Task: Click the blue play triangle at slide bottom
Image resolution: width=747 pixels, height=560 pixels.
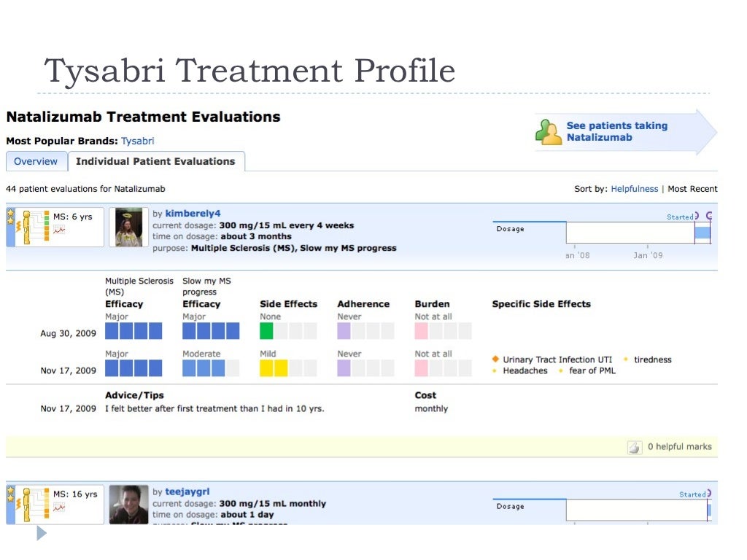Action: (42, 533)
